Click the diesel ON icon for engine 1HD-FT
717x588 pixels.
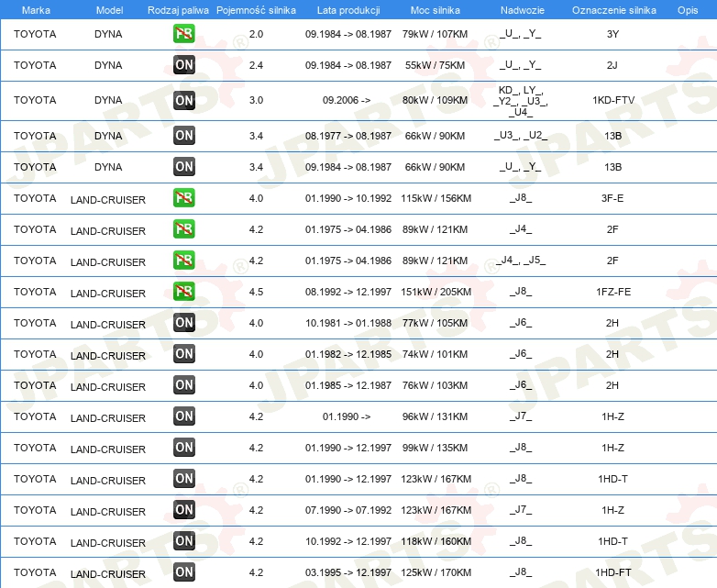coord(183,572)
